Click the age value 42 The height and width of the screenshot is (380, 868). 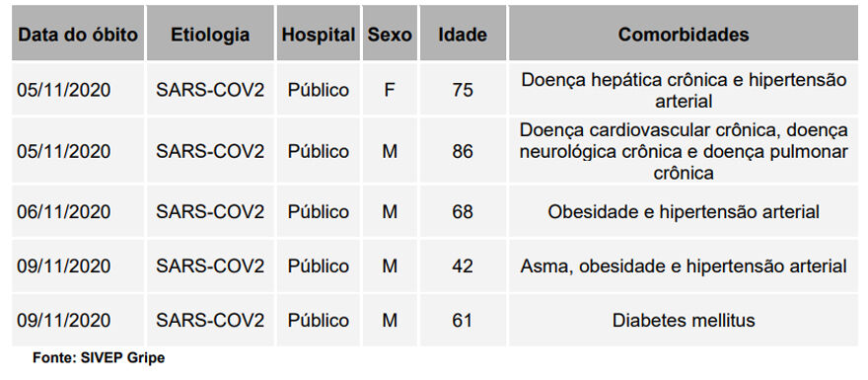pos(463,266)
